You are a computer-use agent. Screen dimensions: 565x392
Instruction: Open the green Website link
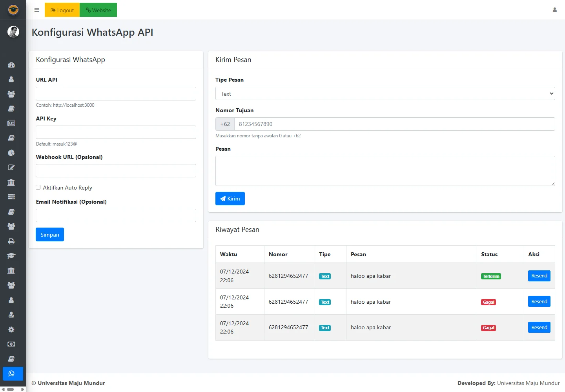[x=98, y=10]
